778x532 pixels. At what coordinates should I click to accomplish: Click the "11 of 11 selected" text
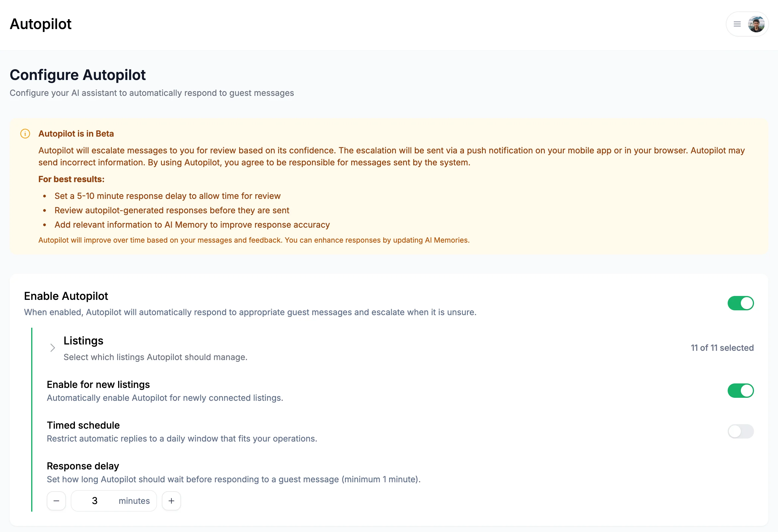[x=722, y=348]
